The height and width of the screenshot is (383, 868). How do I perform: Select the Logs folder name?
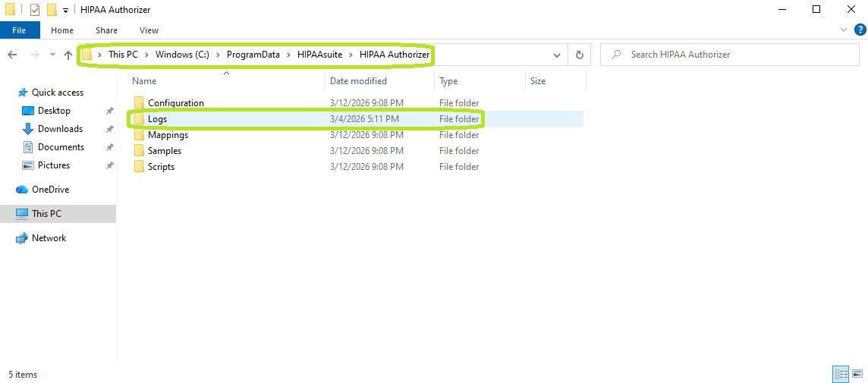[x=157, y=119]
